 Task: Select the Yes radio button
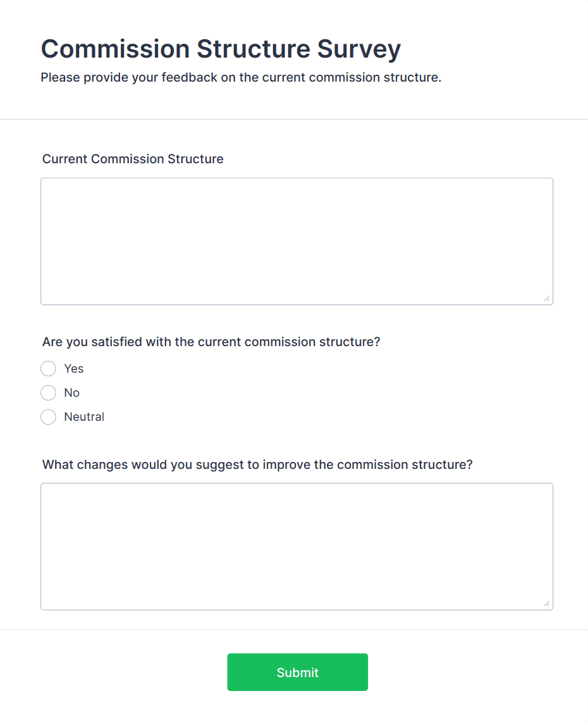pyautogui.click(x=48, y=368)
